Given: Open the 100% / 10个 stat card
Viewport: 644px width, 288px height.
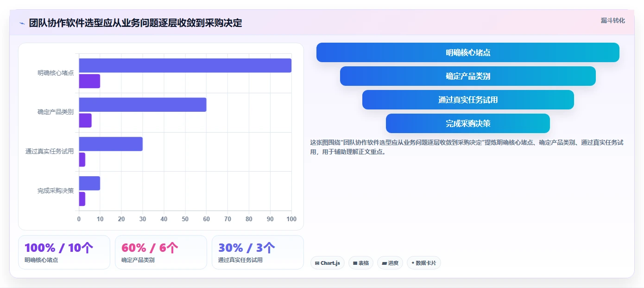Looking at the screenshot, I should tap(64, 252).
